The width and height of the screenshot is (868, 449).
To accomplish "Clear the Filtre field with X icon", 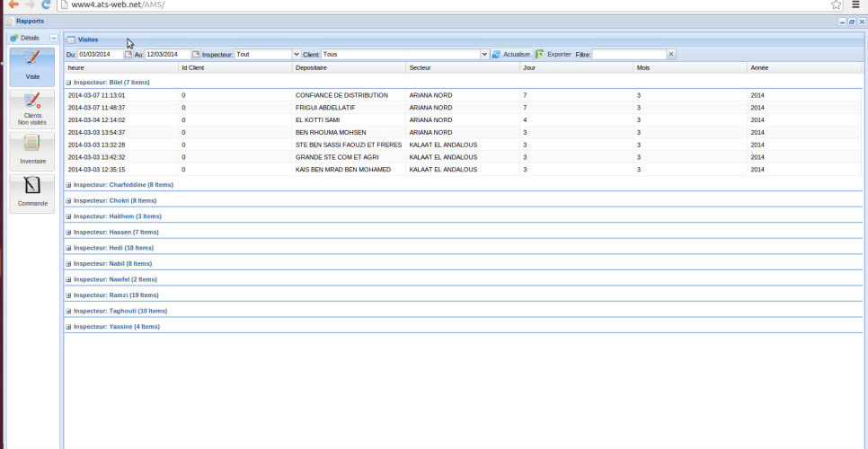I will pos(670,54).
